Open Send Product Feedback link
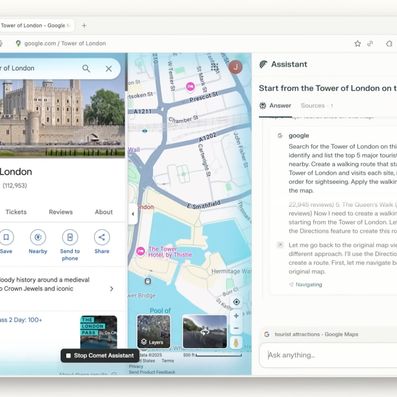The image size is (397, 397). pyautogui.click(x=152, y=372)
